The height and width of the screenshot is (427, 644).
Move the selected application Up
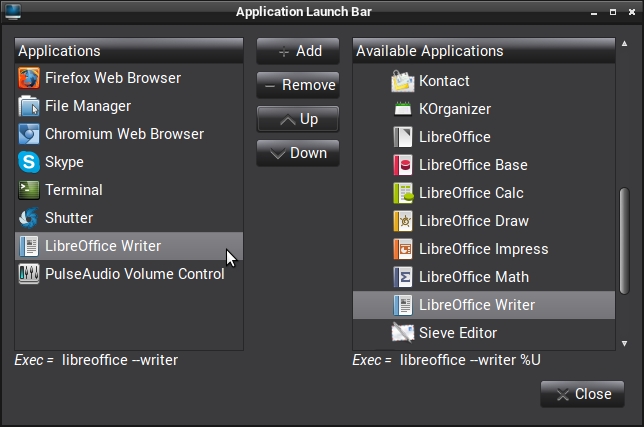[x=298, y=119]
